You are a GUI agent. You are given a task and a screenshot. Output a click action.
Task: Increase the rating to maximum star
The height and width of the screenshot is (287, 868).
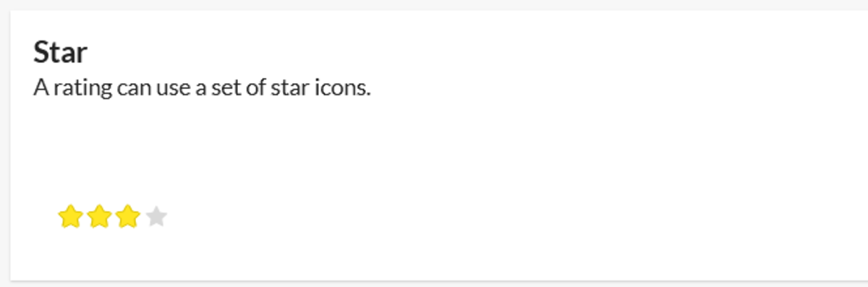coord(156,216)
